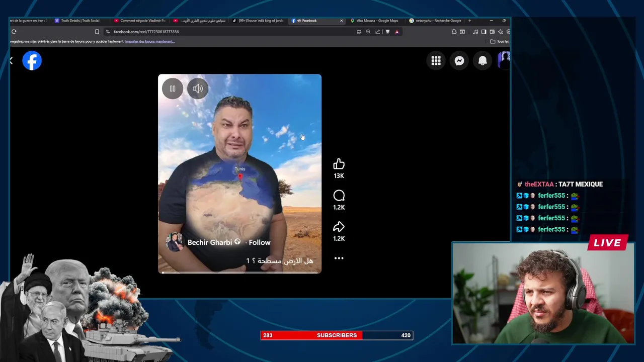644x362 pixels.
Task: Switch to the guerre en Iran tab
Action: (x=29, y=21)
